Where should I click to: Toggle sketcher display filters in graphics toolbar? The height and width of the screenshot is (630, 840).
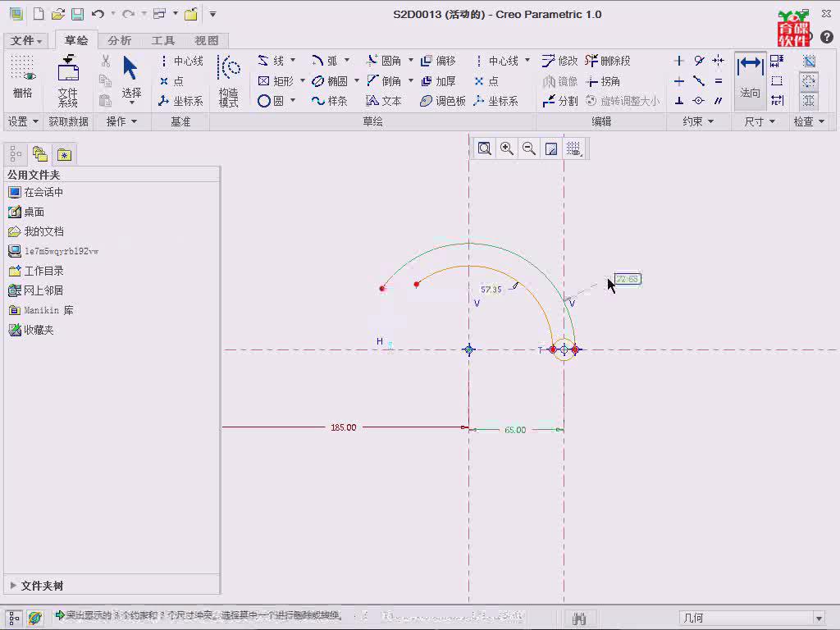click(574, 148)
